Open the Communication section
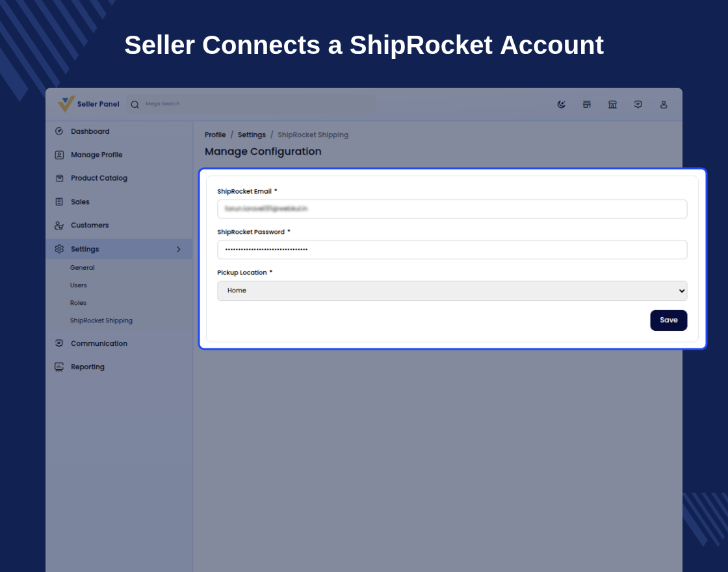Viewport: 728px width, 572px height. (99, 344)
